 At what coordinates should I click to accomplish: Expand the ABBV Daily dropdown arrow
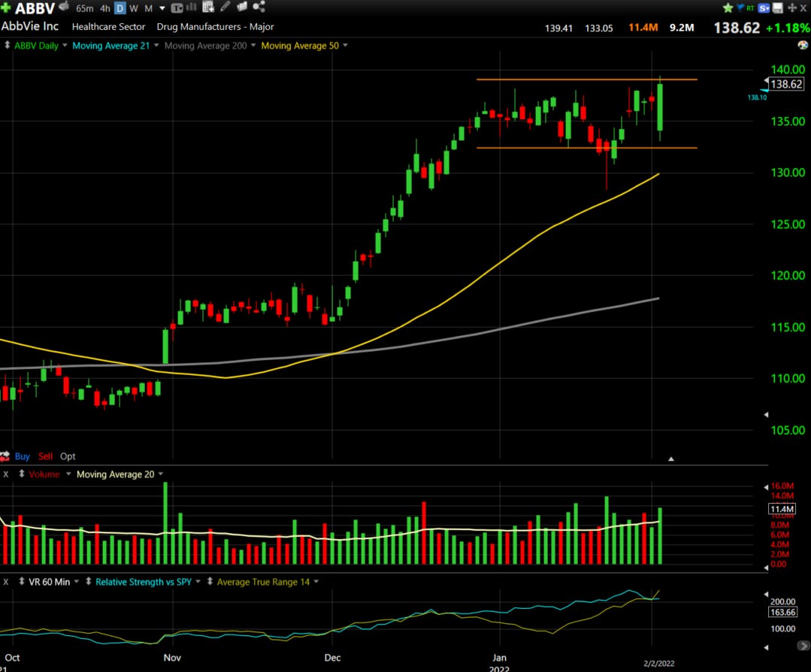click(x=65, y=46)
